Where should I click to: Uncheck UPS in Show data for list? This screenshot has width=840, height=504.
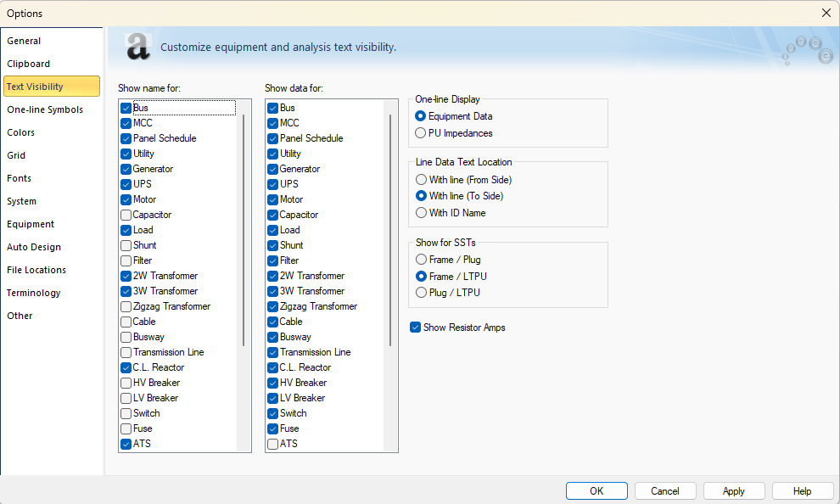pyautogui.click(x=272, y=184)
